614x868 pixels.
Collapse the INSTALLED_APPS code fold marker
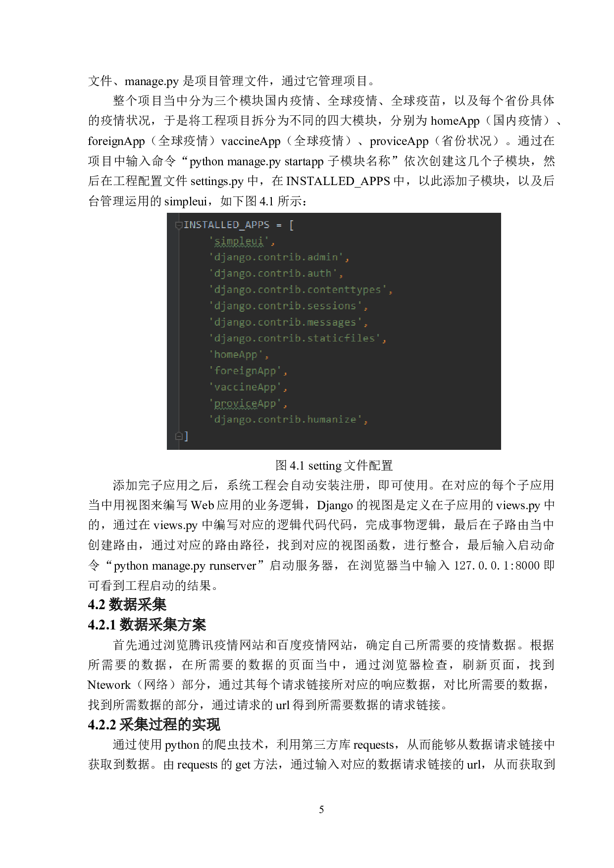tap(179, 225)
